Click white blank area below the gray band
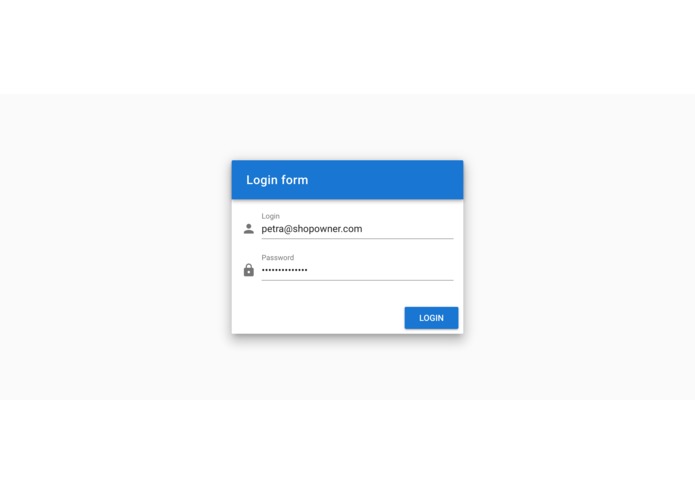The width and height of the screenshot is (695, 494). (348, 447)
